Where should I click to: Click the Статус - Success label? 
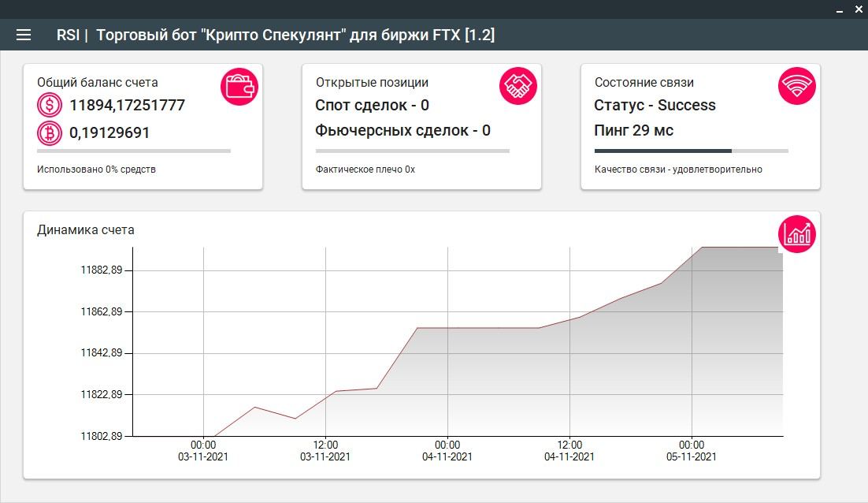655,106
